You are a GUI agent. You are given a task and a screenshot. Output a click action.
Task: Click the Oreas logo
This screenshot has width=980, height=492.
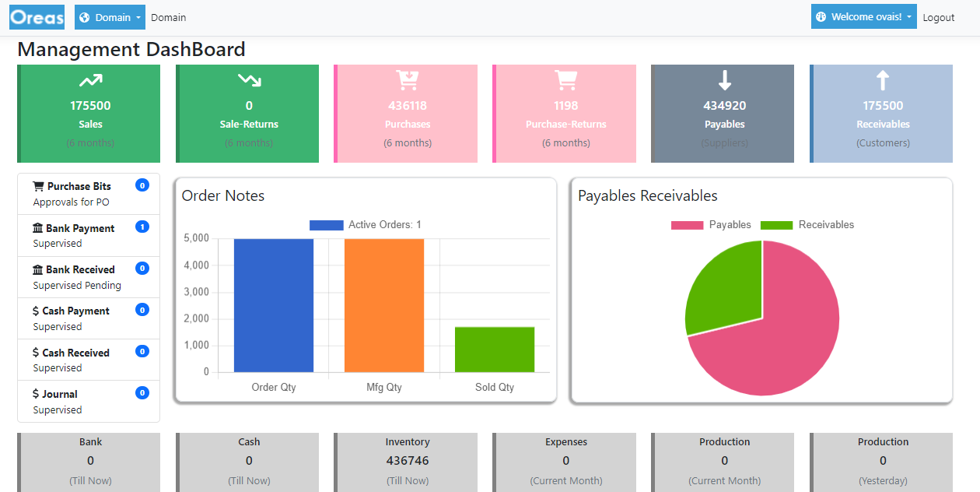37,17
